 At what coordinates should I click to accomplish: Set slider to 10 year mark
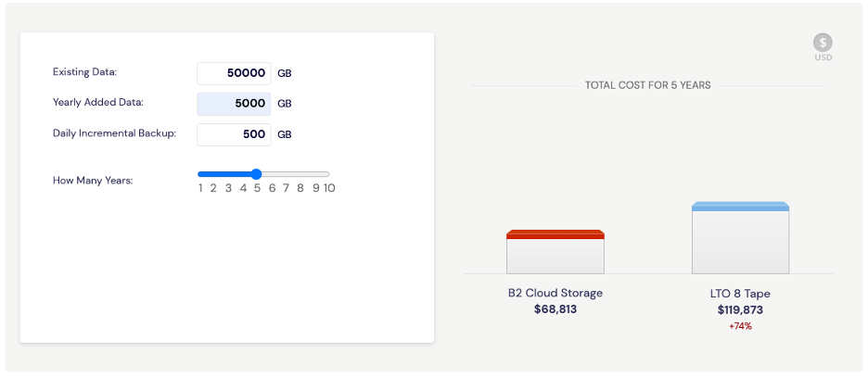tap(329, 188)
